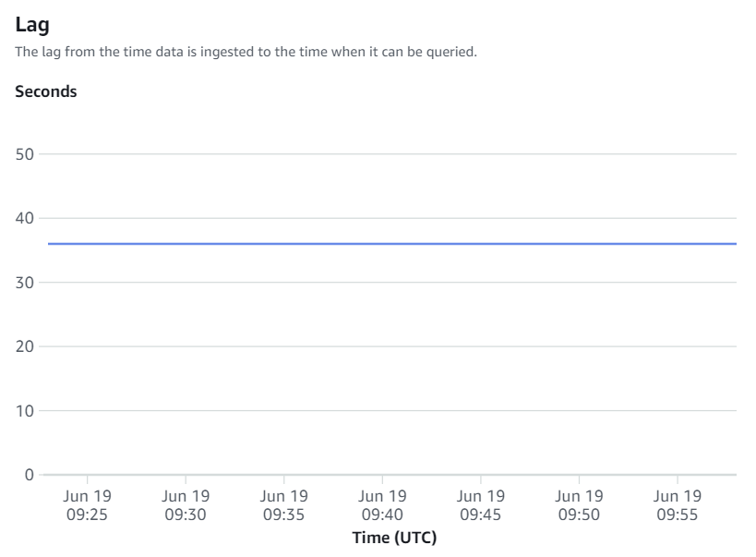This screenshot has width=756, height=557.
Task: Click the blue lag data line
Action: coord(392,244)
